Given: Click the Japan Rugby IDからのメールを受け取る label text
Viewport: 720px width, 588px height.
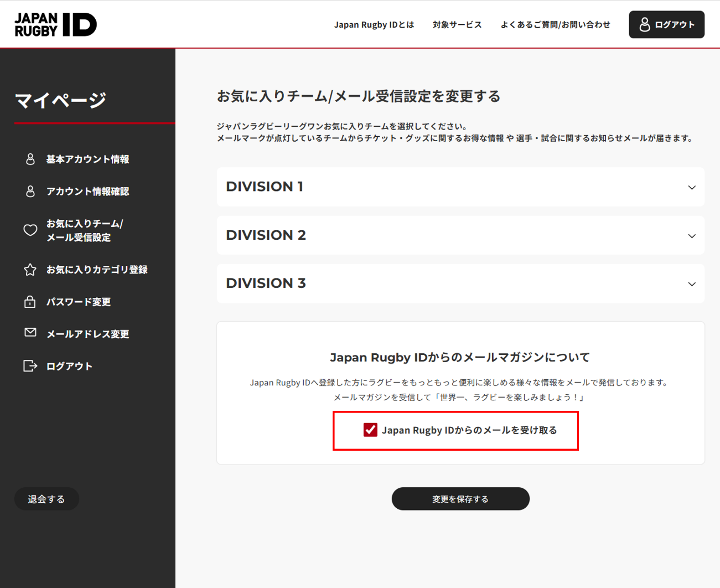Looking at the screenshot, I should [x=469, y=430].
